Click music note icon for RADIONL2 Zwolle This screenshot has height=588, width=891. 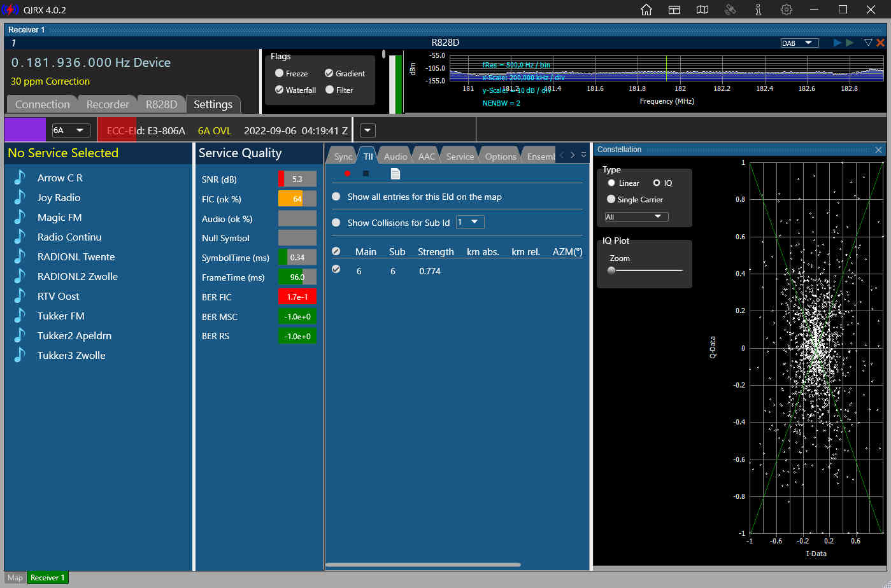coord(20,276)
